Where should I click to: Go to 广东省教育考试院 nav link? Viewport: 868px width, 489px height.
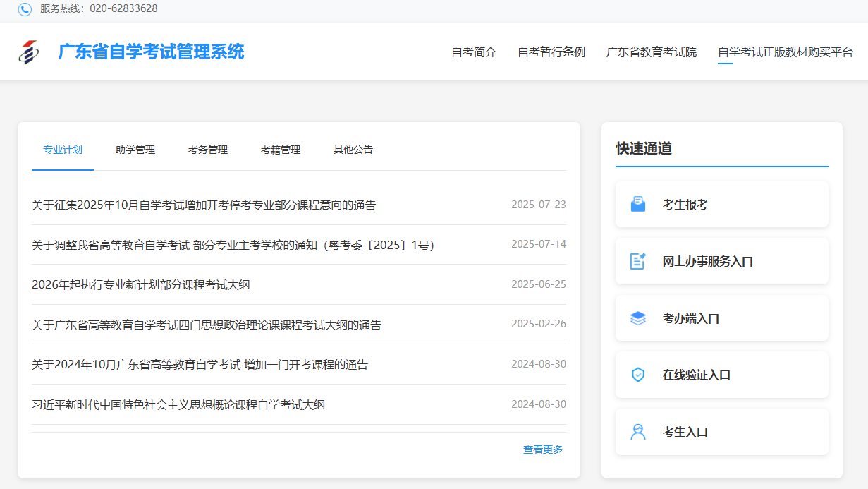click(x=652, y=52)
